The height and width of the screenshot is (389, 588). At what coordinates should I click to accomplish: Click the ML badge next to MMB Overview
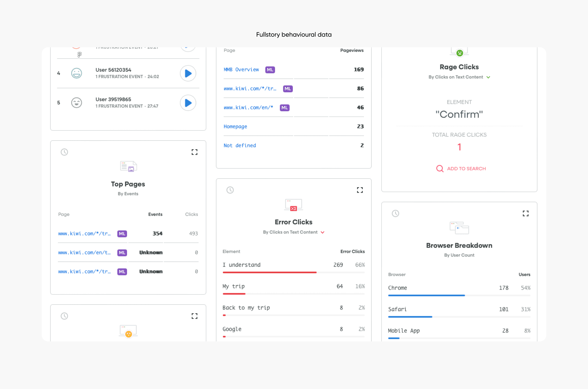point(270,70)
